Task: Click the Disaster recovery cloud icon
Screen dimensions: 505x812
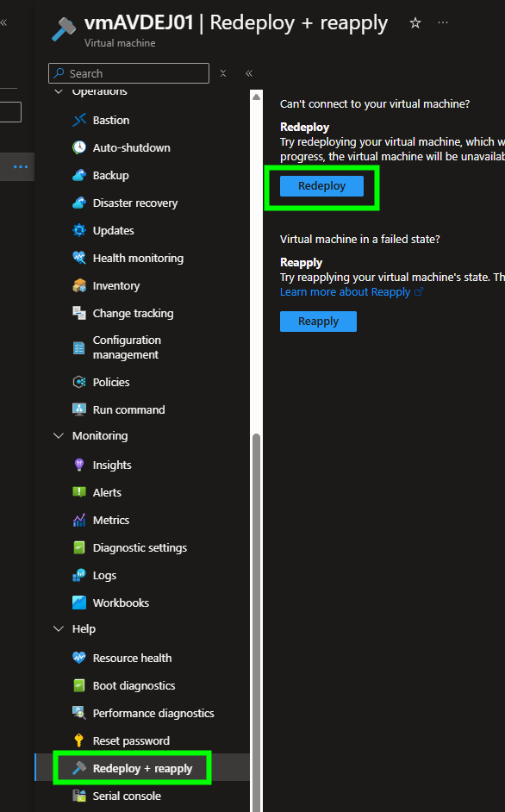Action: coord(79,203)
